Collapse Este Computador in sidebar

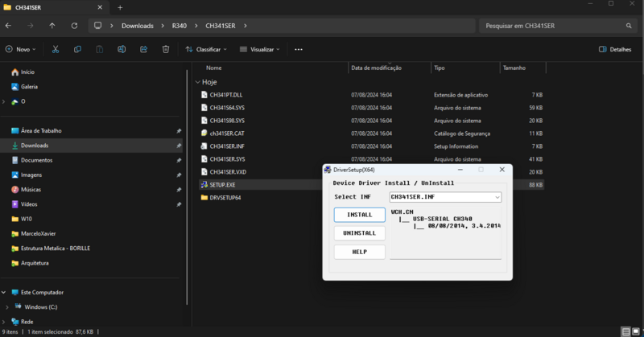pos(4,292)
